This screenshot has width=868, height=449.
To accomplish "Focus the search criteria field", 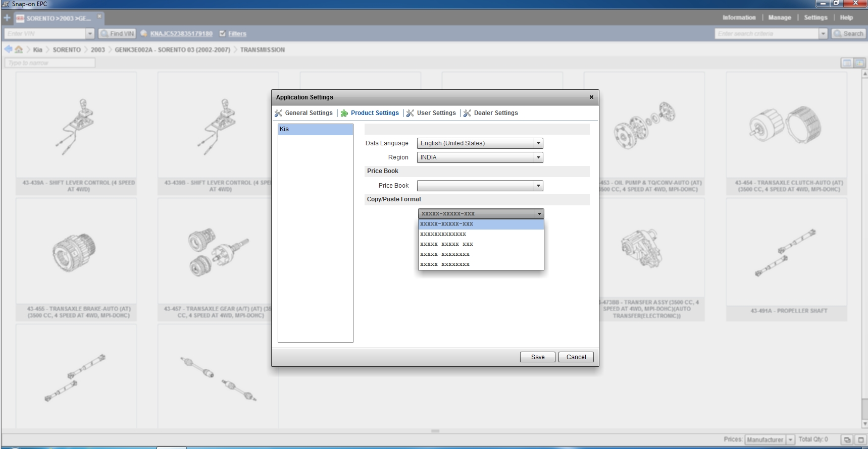I will click(x=767, y=34).
